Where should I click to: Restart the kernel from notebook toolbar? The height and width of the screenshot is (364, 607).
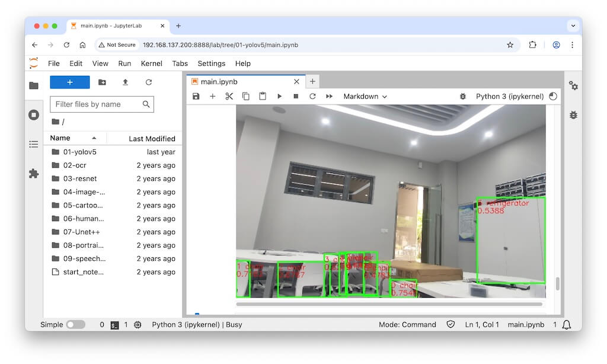(312, 96)
